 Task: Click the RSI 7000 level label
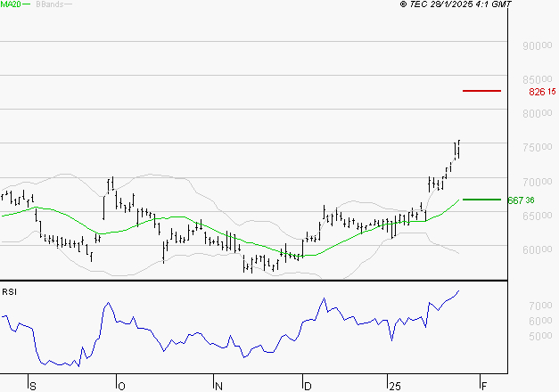click(x=540, y=306)
